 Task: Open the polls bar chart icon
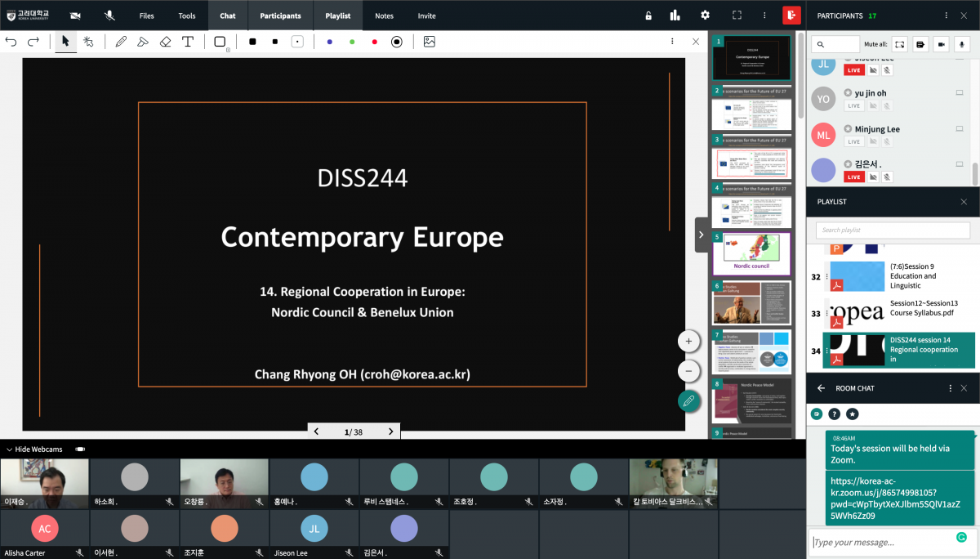[675, 16]
